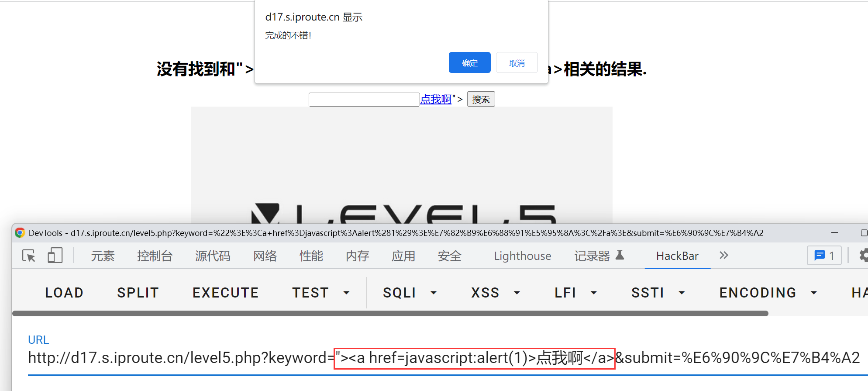Screen dimensions: 868x391
Task: Click the Chrome logo in DevTools title
Action: [20, 233]
